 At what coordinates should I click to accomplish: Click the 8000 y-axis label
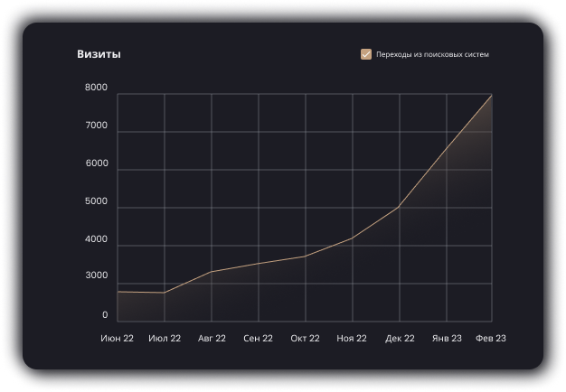click(x=96, y=88)
